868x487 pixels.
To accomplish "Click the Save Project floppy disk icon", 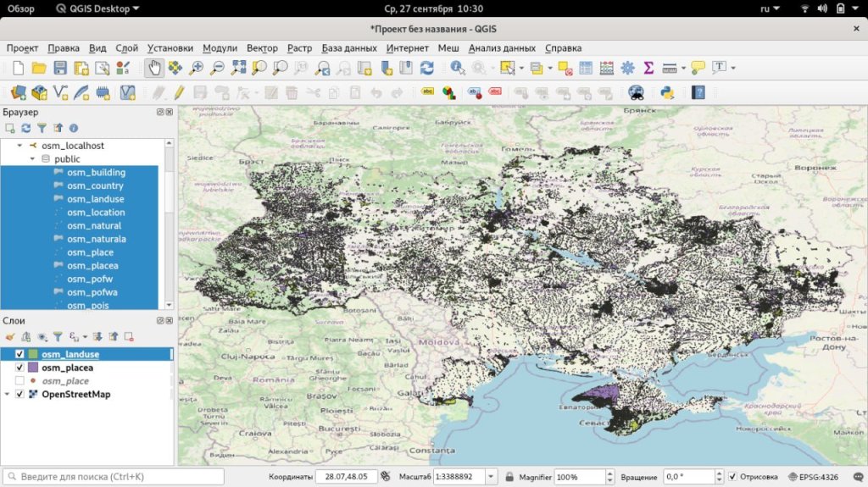I will tap(60, 68).
